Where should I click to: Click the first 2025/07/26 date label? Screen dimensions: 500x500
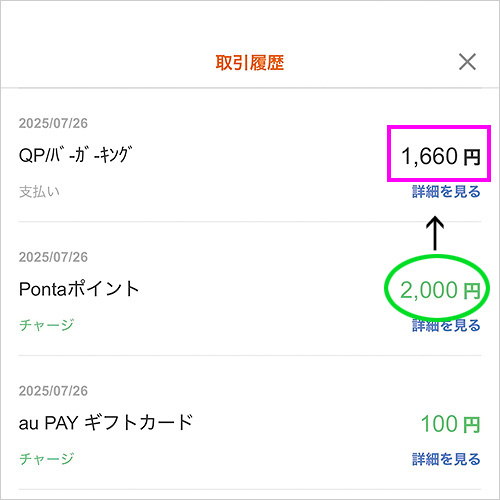click(x=53, y=123)
